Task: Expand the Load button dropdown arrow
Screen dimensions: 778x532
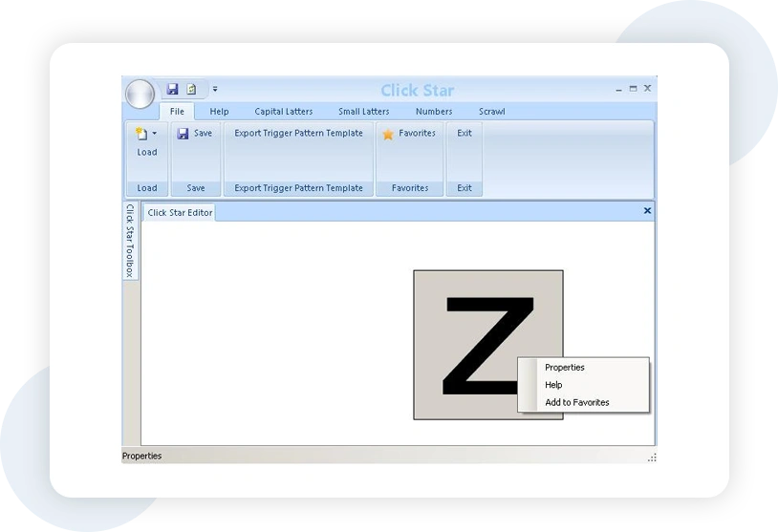Action: (x=154, y=134)
